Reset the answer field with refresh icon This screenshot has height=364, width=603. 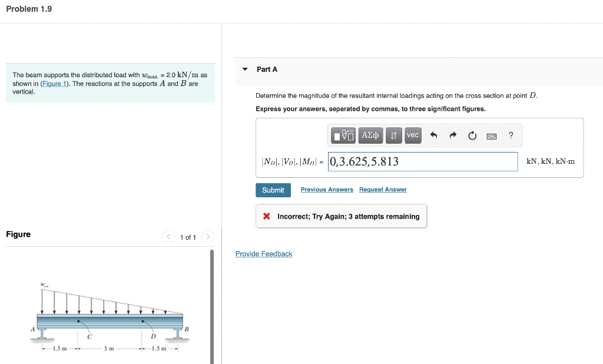(472, 135)
